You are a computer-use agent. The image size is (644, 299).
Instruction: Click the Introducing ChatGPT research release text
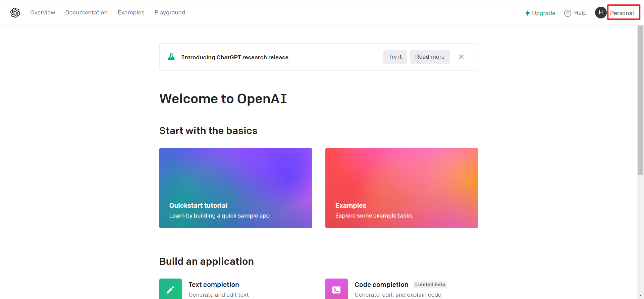coord(235,57)
